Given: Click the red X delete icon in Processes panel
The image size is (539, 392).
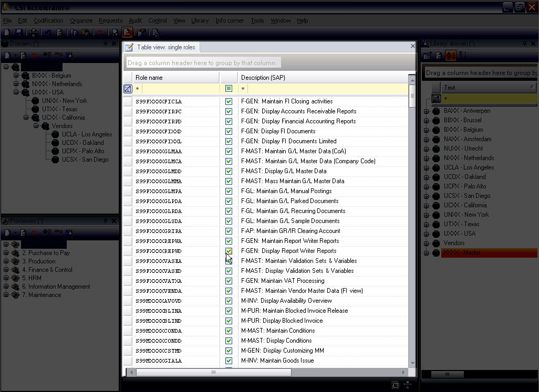Looking at the screenshot, I should [35, 232].
